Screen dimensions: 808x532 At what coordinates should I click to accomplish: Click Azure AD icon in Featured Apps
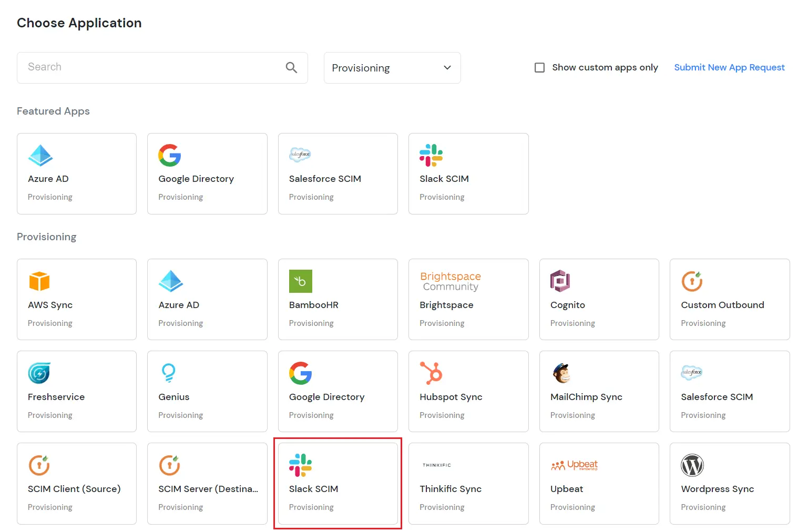(40, 155)
